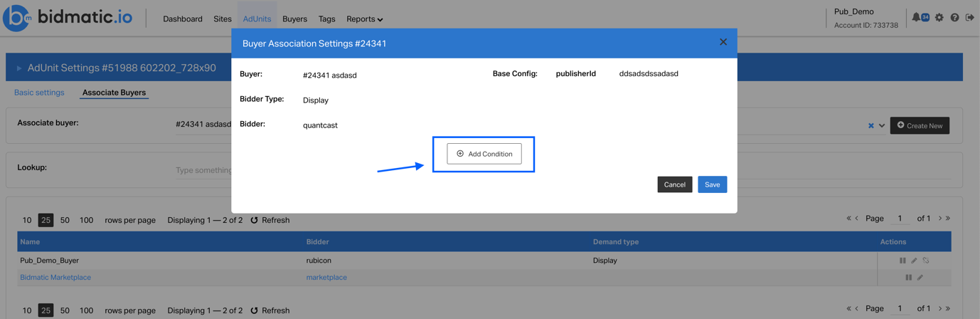
Task: Switch to the Associate Buyers tab
Action: (114, 93)
